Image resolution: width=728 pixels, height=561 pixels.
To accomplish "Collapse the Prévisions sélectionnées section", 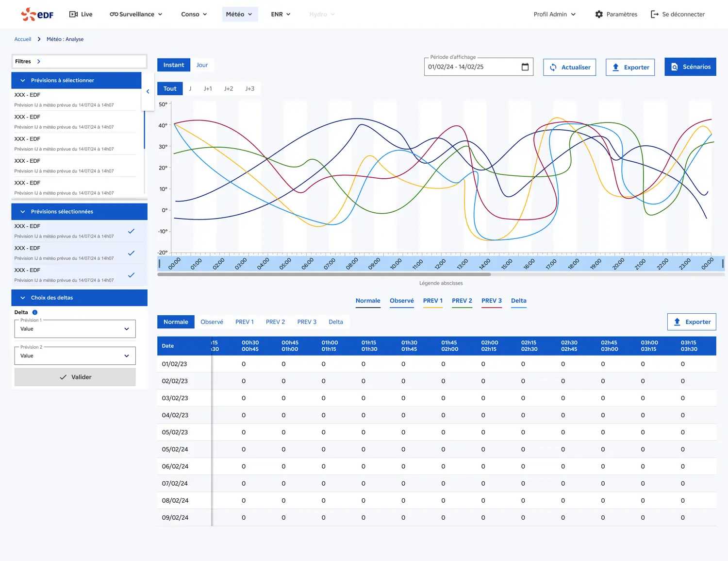I will pos(23,212).
